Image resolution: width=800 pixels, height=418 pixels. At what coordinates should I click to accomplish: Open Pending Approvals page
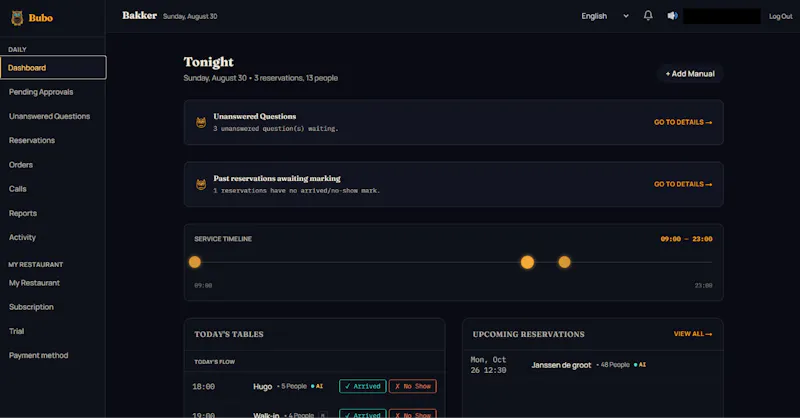click(41, 92)
